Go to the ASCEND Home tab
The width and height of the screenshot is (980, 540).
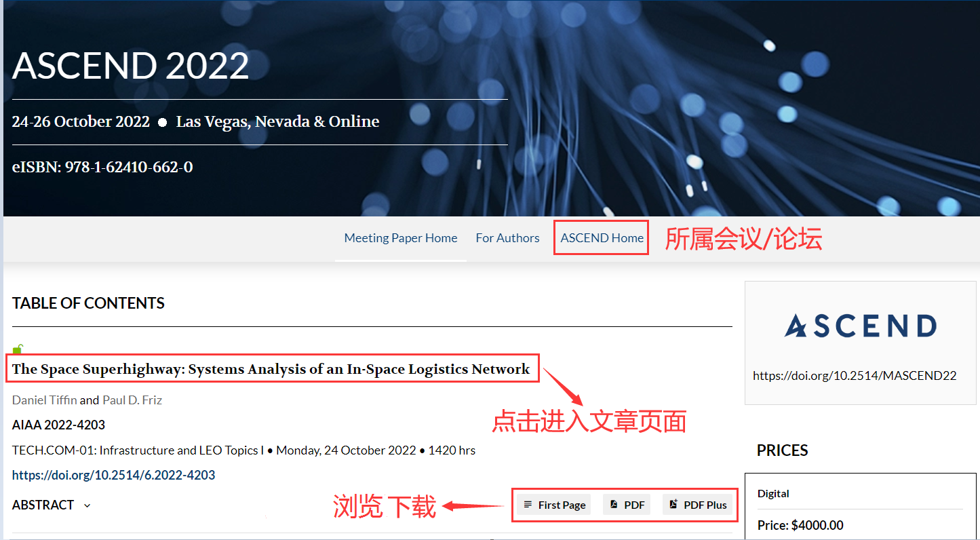tap(602, 238)
